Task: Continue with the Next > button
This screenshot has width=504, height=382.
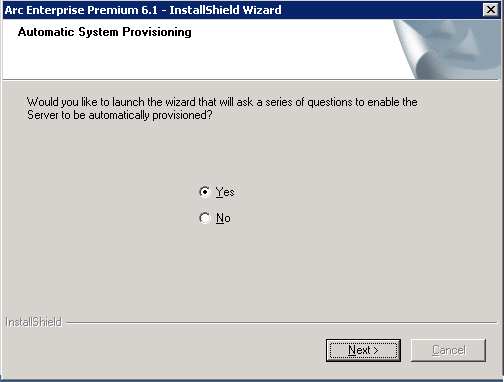Action: [363, 350]
